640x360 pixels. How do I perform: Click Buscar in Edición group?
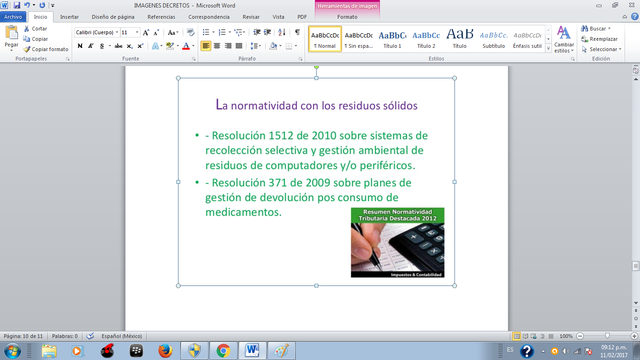click(x=596, y=29)
